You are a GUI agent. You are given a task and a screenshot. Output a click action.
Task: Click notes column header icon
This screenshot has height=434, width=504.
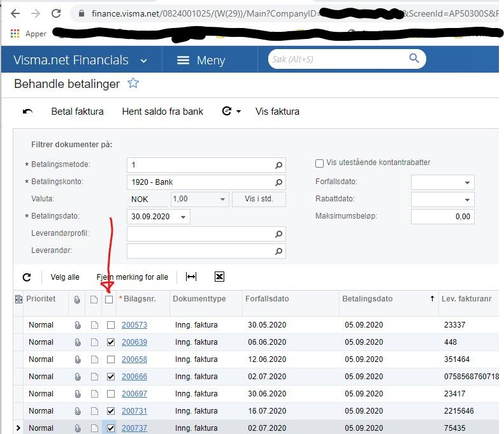(94, 300)
